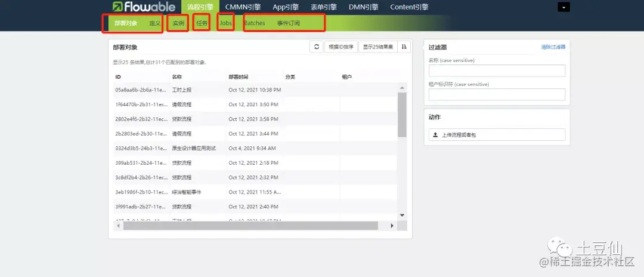Viewport: 644px width, 277px height.
Task: Click the Oct 12, 2021 3:44 PM cell
Action: (x=255, y=134)
